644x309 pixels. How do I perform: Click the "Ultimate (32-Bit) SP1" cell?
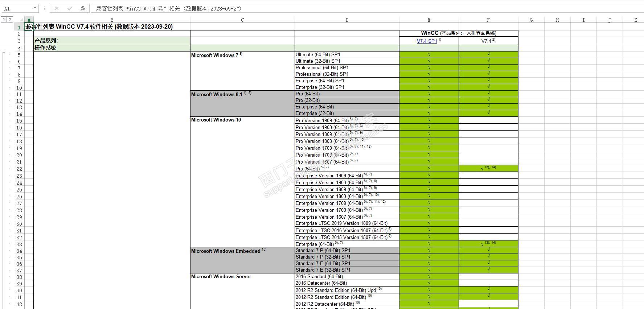[347, 61]
